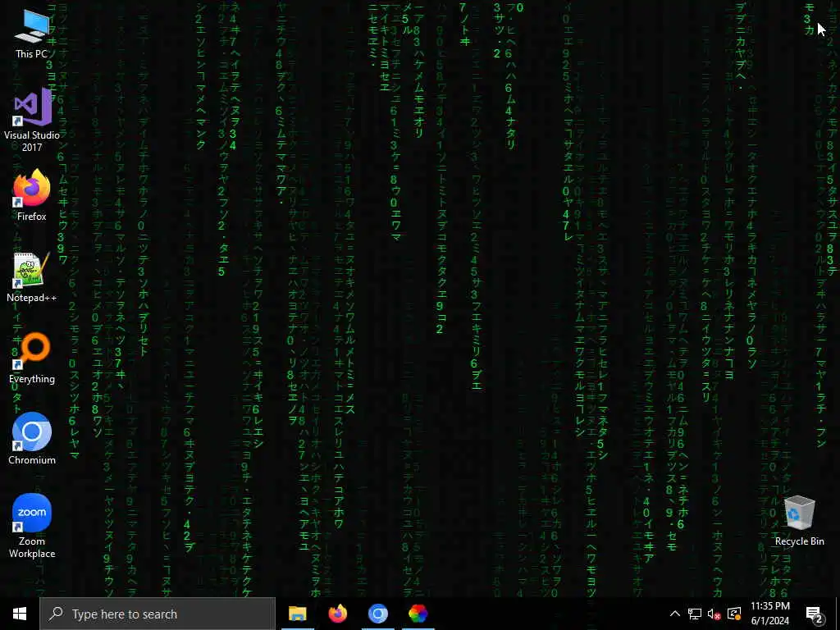This screenshot has width=840, height=630.
Task: Open the notification center icon
Action: [x=815, y=614]
